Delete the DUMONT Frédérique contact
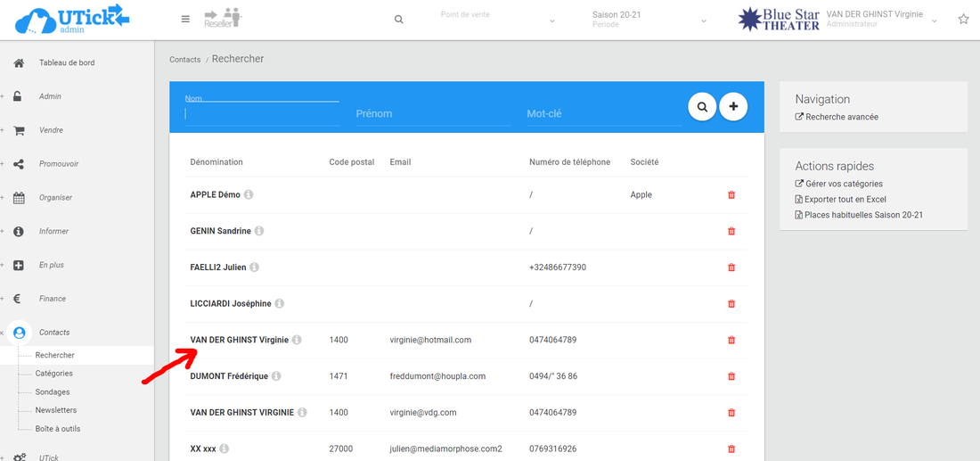Image resolution: width=980 pixels, height=461 pixels. [x=731, y=376]
